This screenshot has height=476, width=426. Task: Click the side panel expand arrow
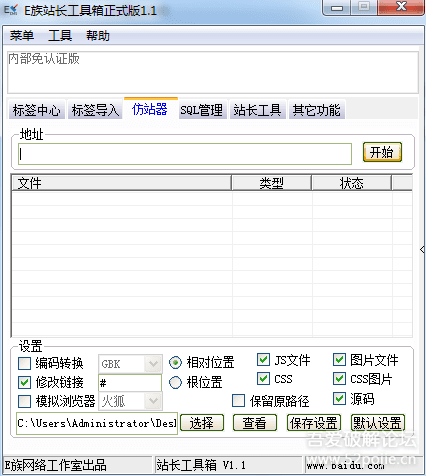422,249
